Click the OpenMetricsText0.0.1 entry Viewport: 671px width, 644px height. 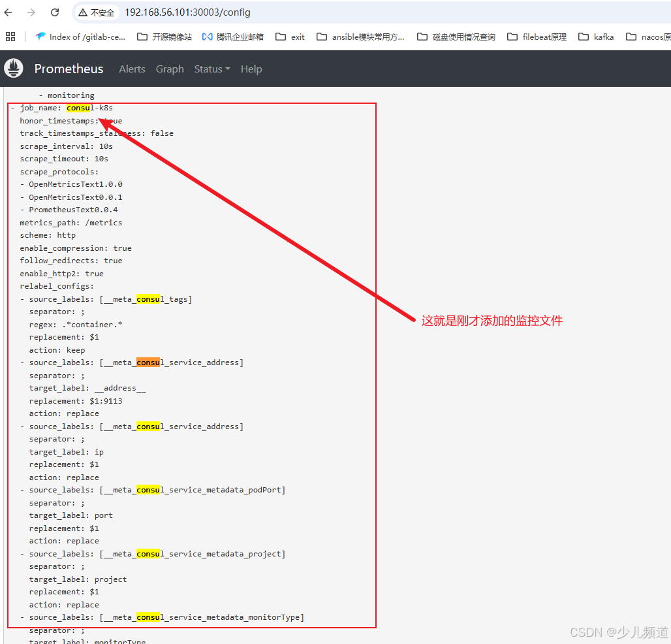(71, 197)
